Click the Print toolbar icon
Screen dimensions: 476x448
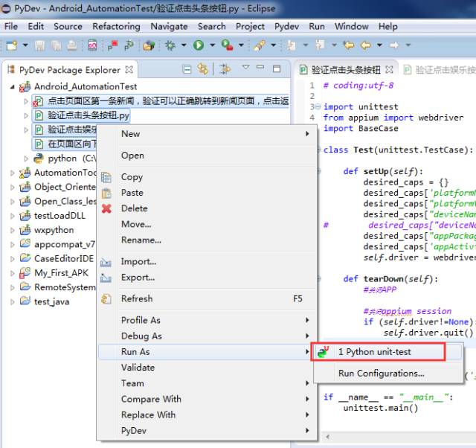click(x=72, y=45)
